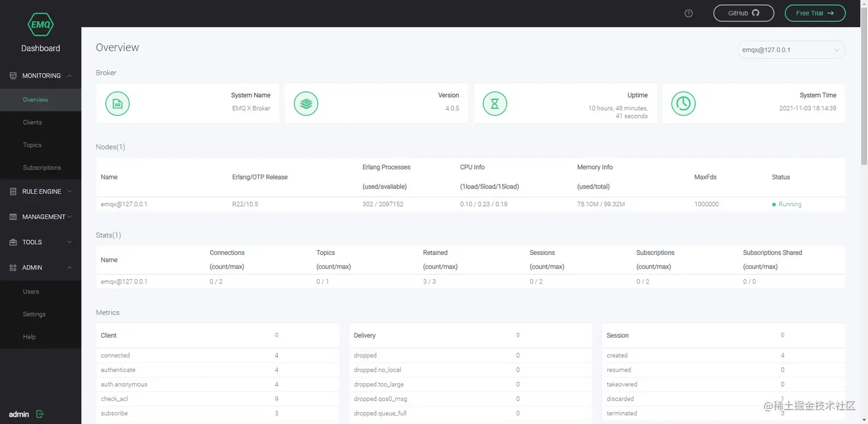Screen dimensions: 868x424
Task: Open the GitHub link button
Action: (x=743, y=13)
